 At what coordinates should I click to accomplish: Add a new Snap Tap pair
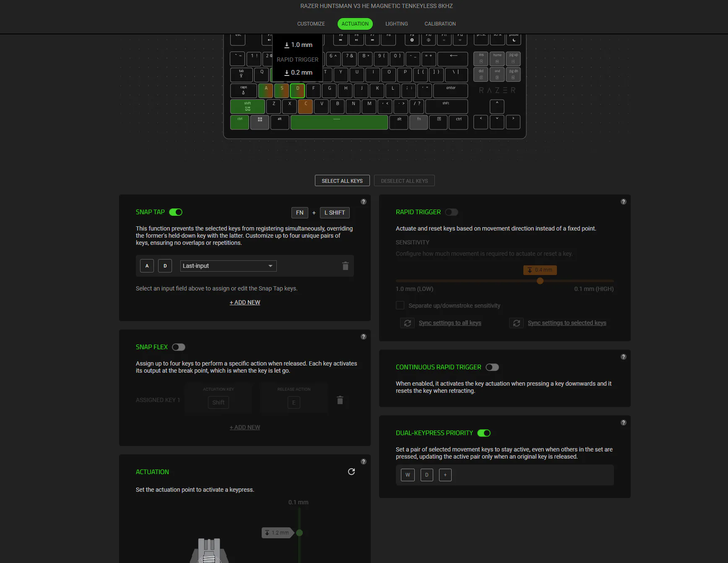245,302
